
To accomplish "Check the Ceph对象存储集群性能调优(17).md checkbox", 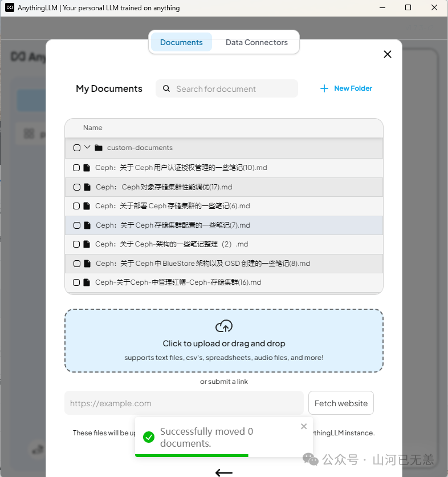I will click(x=77, y=187).
